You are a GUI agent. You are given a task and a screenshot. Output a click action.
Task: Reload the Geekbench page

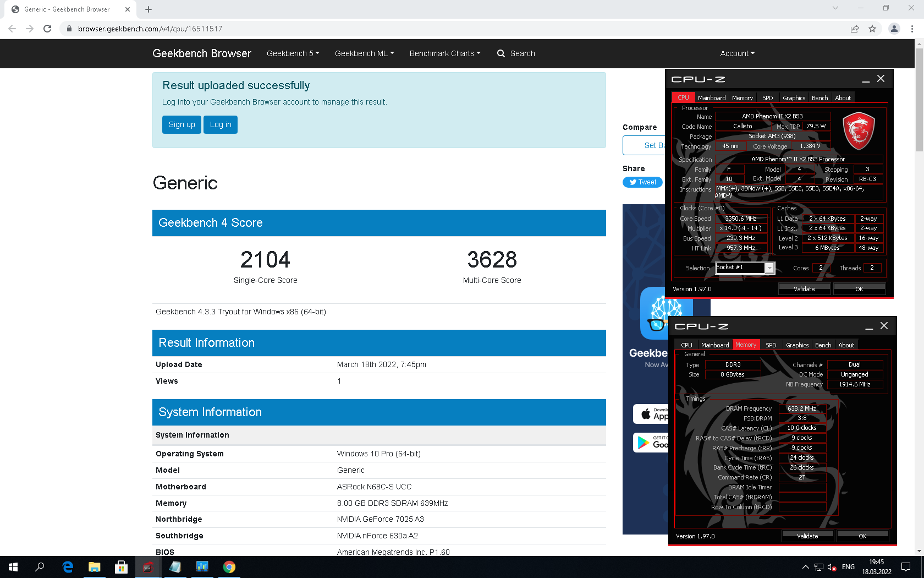pyautogui.click(x=47, y=29)
